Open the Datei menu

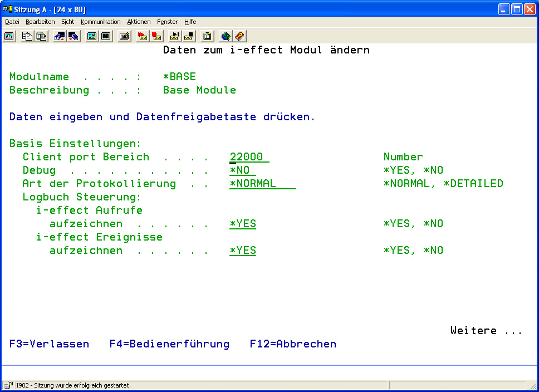(12, 22)
